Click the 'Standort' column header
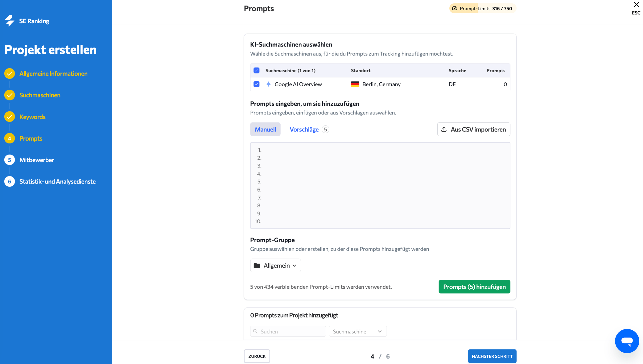643x364 pixels. (x=360, y=71)
